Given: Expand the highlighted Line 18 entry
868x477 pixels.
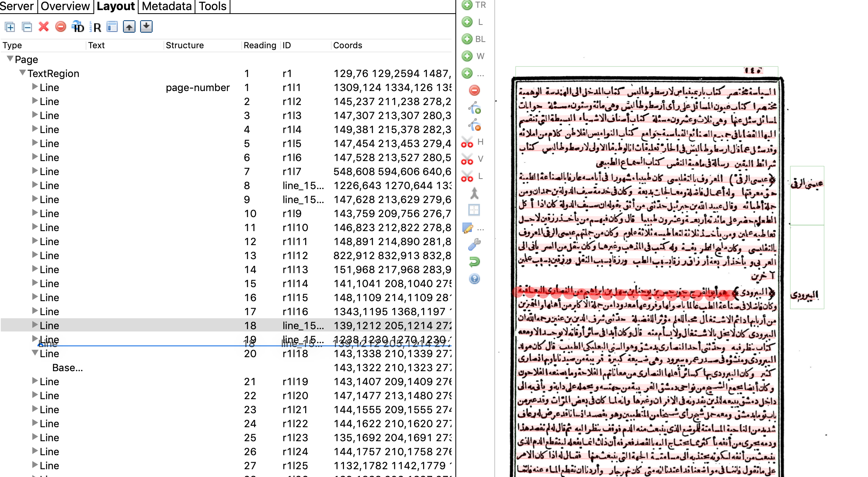Looking at the screenshot, I should pyautogui.click(x=35, y=326).
